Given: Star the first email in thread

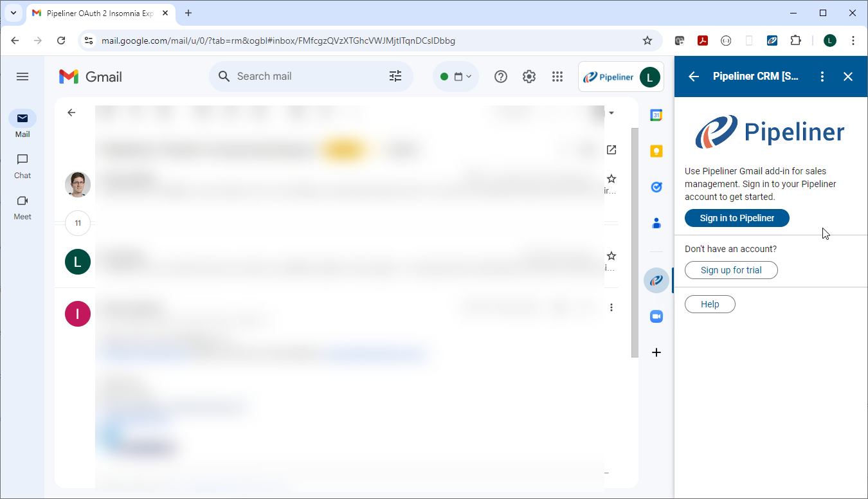Looking at the screenshot, I should click(x=611, y=179).
